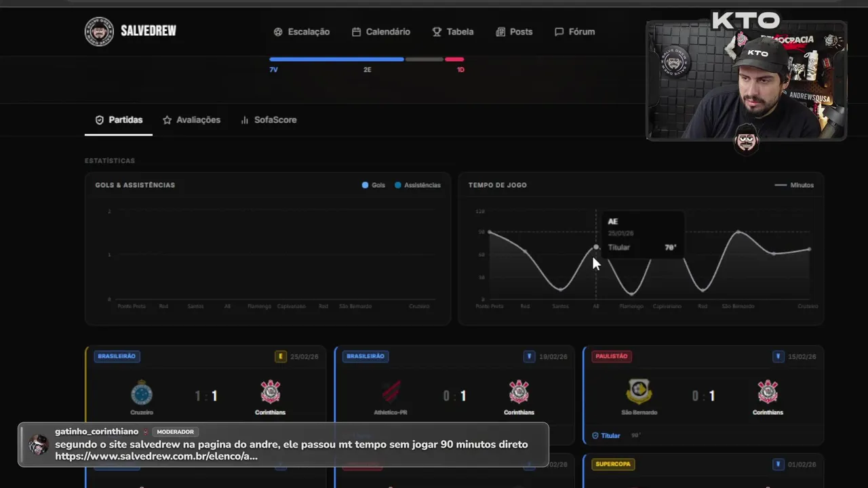The image size is (868, 488).
Task: Click the São Bernardo point on minutes chart
Action: pos(738,232)
